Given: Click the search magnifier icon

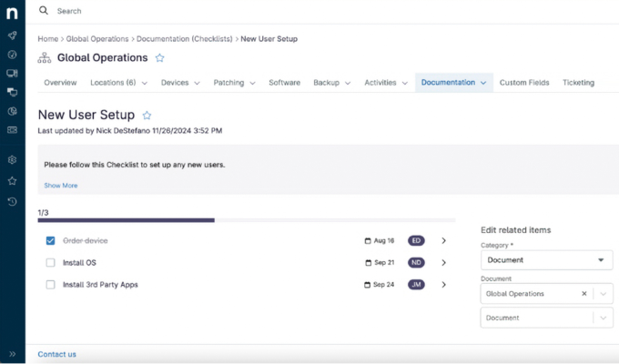Looking at the screenshot, I should 44,11.
